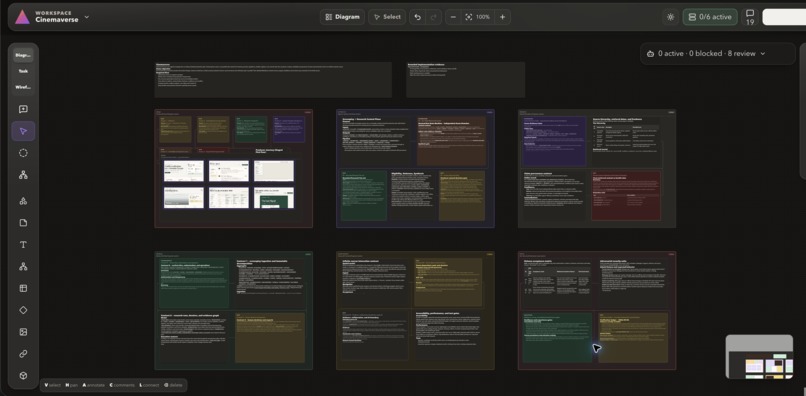The height and width of the screenshot is (396, 806).
Task: Click the H pan shortcut hint
Action: pyautogui.click(x=71, y=385)
